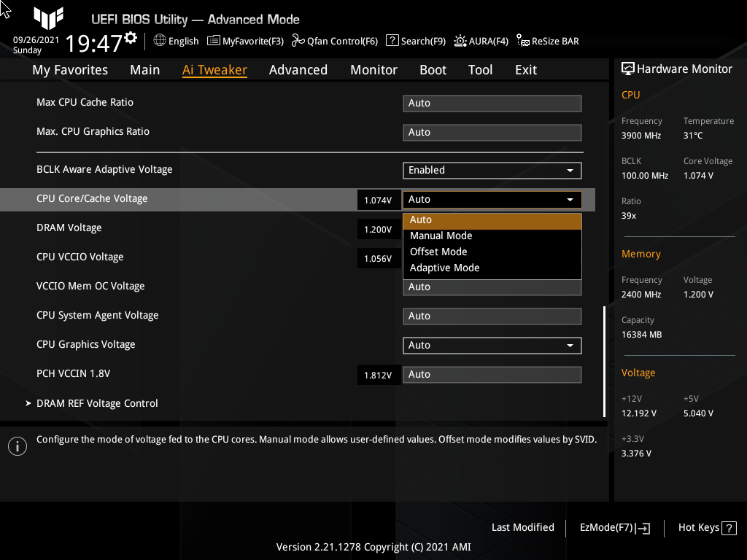The image size is (747, 560).
Task: Click the info icon near the description text
Action: click(17, 446)
